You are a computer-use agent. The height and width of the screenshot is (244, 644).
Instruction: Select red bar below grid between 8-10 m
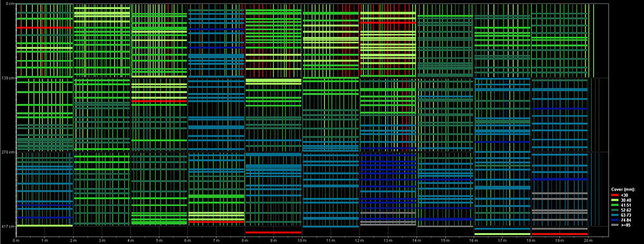tap(274, 232)
